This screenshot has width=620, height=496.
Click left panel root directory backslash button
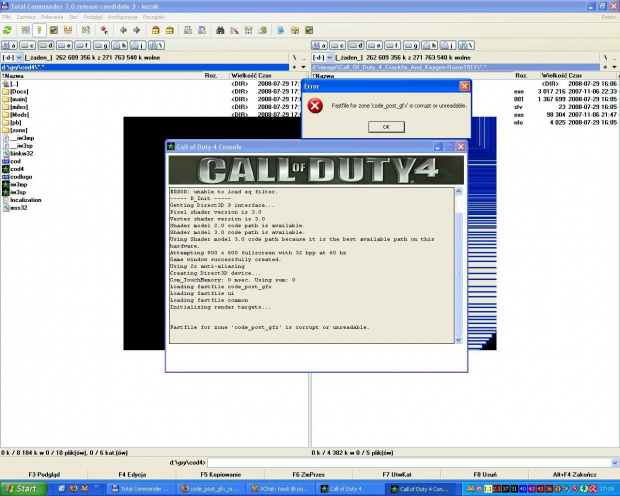[295, 58]
